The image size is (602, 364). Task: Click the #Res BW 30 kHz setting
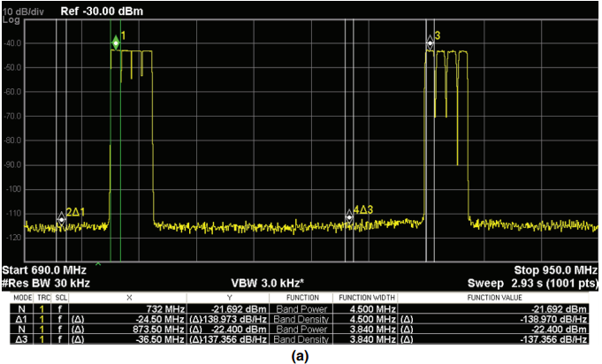[x=46, y=283]
